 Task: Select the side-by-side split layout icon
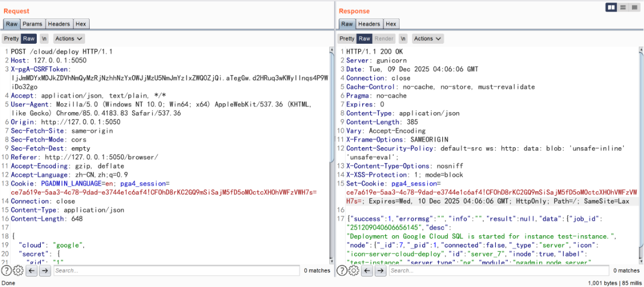(612, 7)
